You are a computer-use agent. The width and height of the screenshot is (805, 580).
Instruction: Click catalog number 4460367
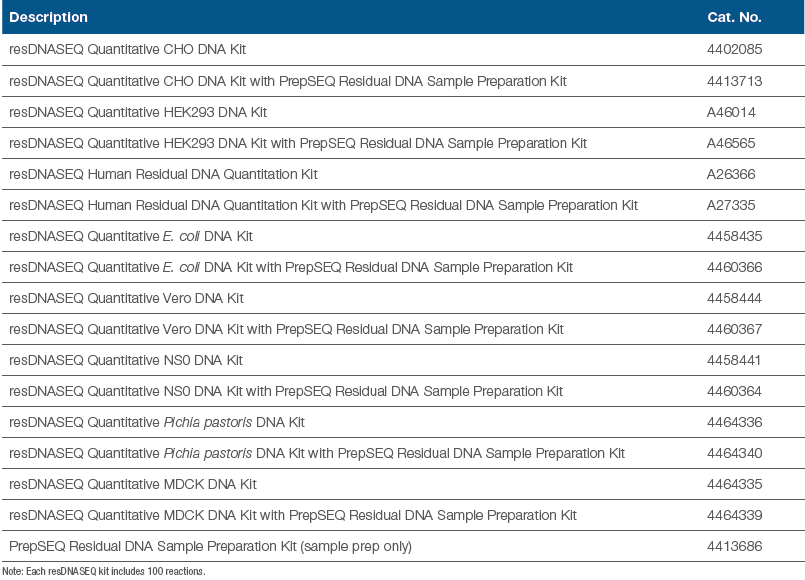tap(734, 329)
